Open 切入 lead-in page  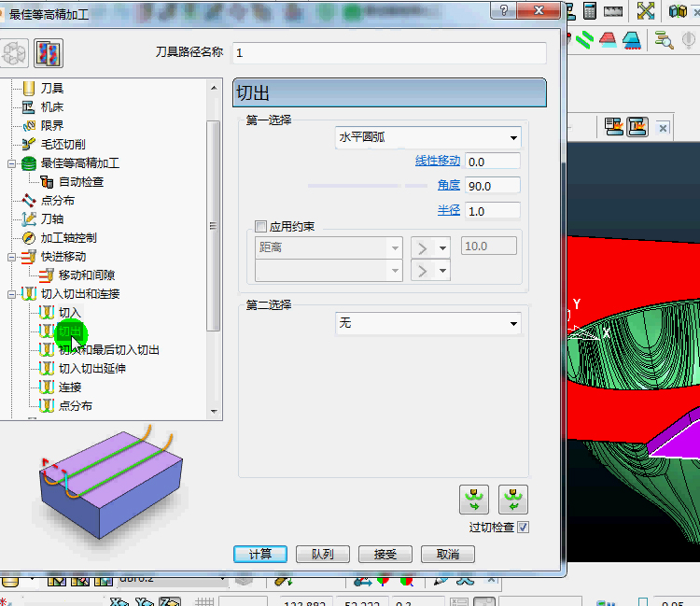click(70, 313)
